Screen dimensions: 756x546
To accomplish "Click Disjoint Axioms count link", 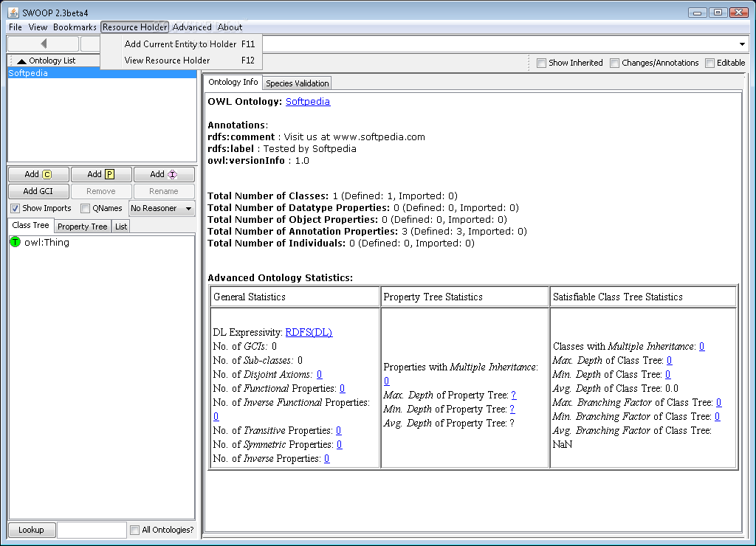I will click(319, 374).
